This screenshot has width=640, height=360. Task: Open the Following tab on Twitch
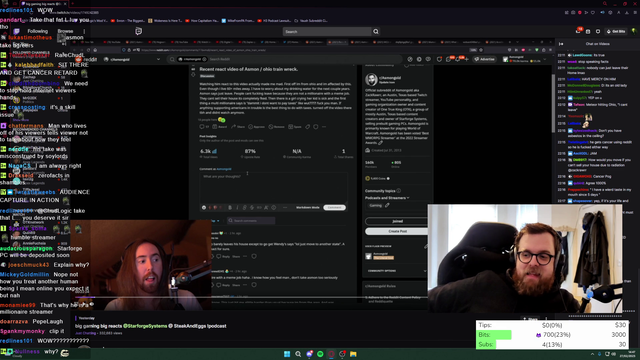[38, 31]
